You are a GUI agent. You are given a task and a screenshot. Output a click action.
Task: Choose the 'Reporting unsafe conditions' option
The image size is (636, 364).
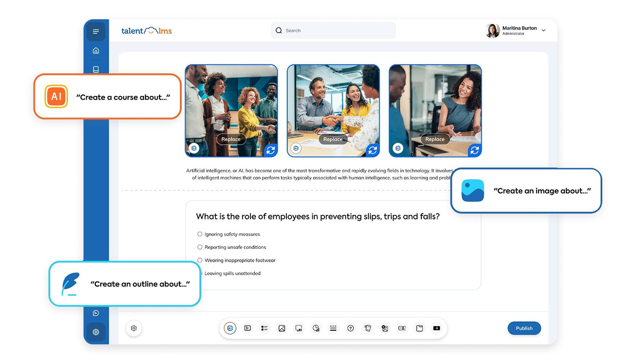[x=200, y=247]
